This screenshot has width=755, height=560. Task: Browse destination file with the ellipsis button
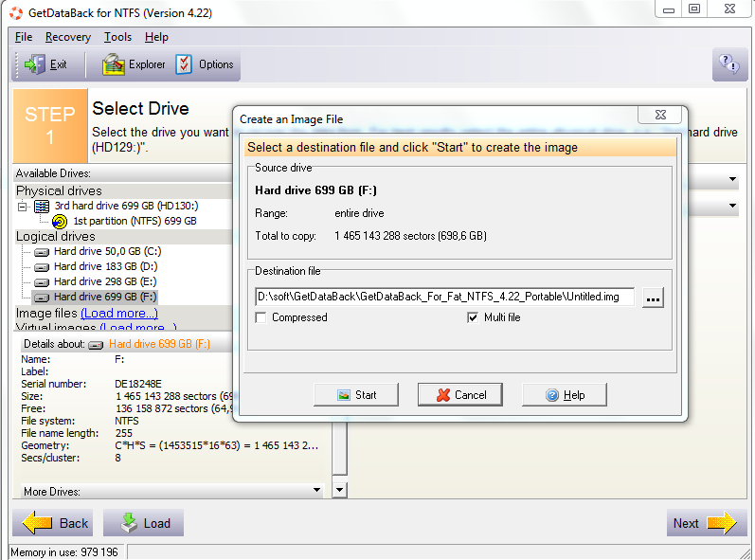pos(653,298)
